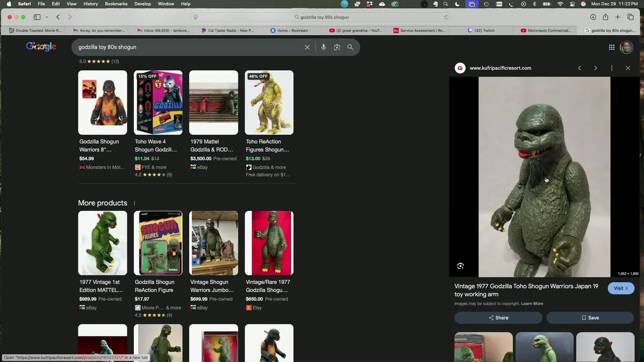Open the History menu
Viewport: 644px width, 362px height.
tap(91, 4)
